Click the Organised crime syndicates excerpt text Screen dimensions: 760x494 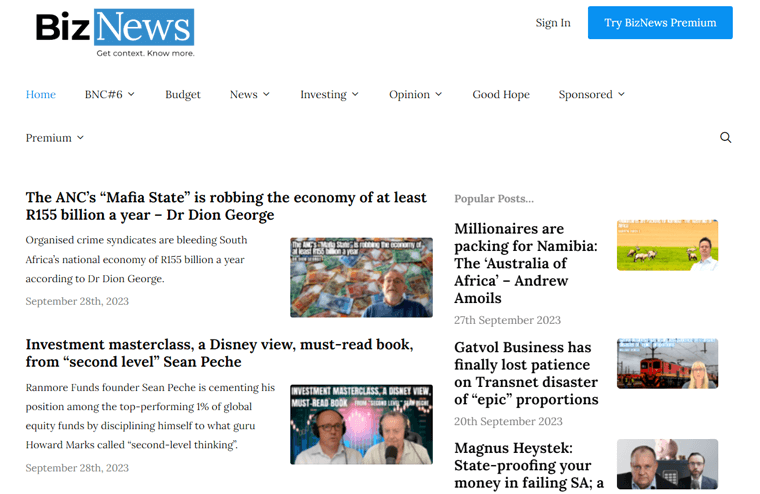click(x=136, y=259)
